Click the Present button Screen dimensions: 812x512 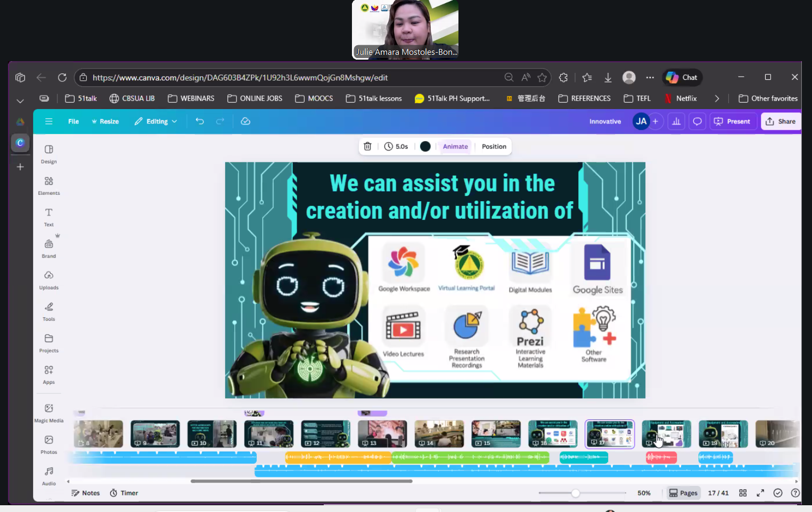pyautogui.click(x=733, y=121)
